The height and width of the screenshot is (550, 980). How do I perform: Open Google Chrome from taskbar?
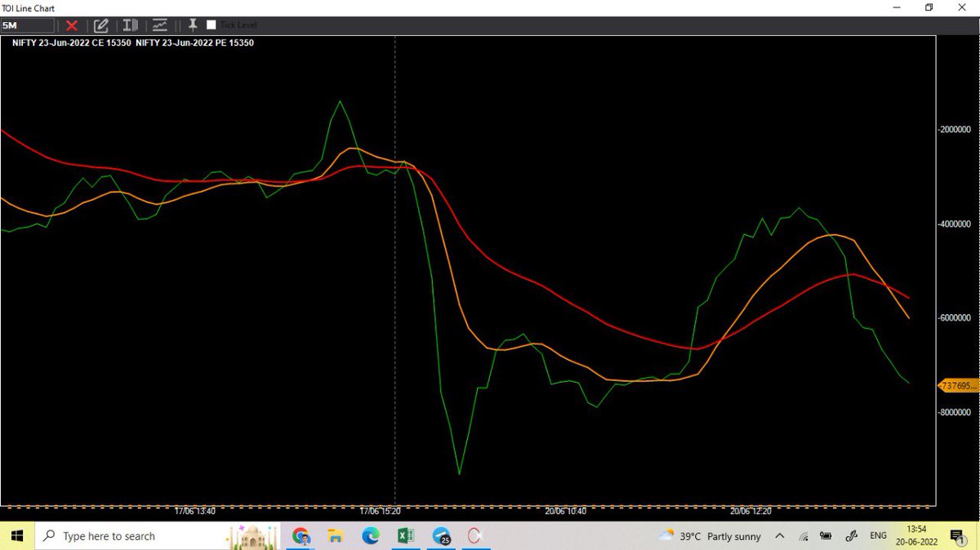pos(301,536)
